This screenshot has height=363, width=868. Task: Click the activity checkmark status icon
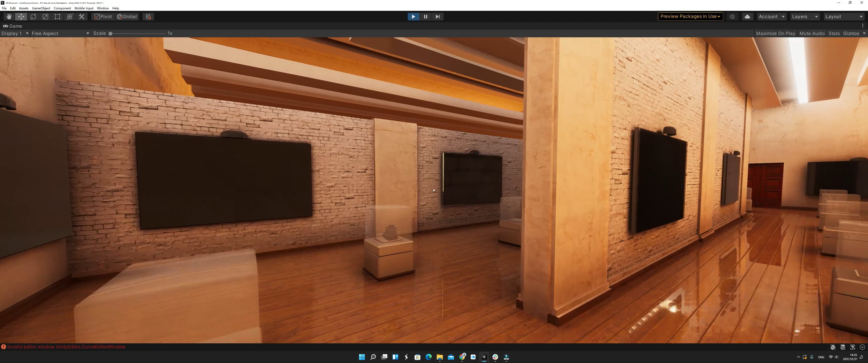tap(862, 347)
